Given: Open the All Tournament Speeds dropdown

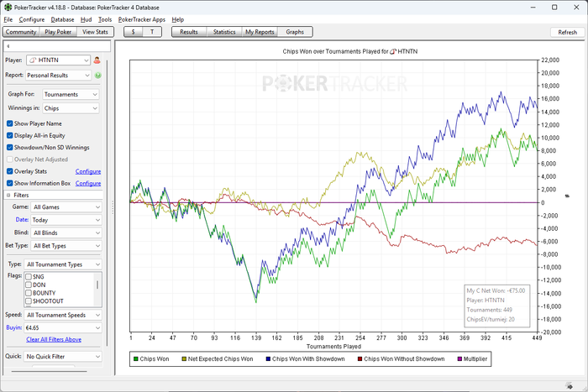Looking at the screenshot, I should [x=63, y=315].
